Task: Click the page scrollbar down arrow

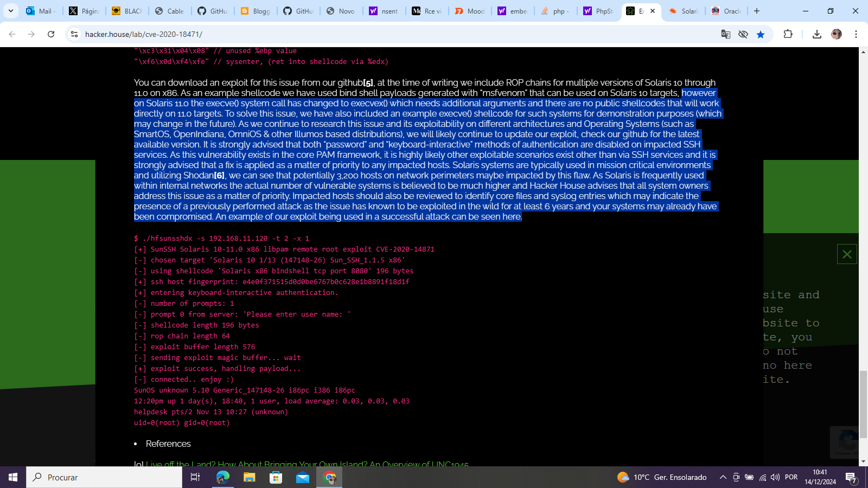Action: (863, 461)
